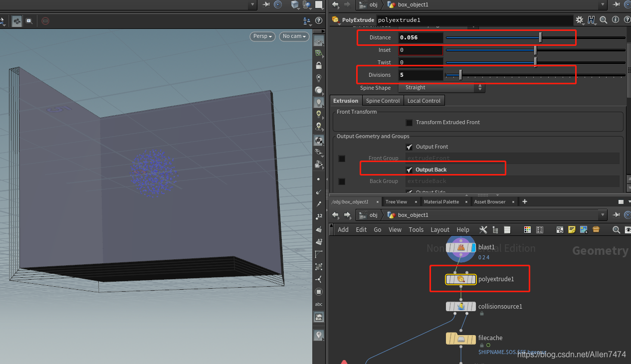631x364 pixels.
Task: Open the node color palette icon
Action: coord(527,229)
